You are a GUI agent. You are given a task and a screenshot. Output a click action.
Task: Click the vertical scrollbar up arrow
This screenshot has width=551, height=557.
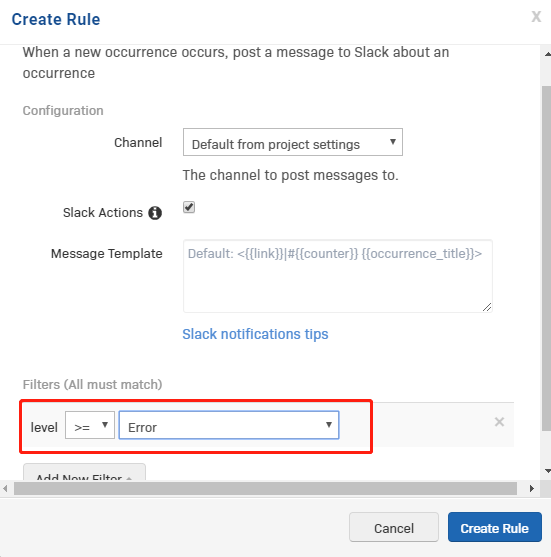(x=547, y=54)
